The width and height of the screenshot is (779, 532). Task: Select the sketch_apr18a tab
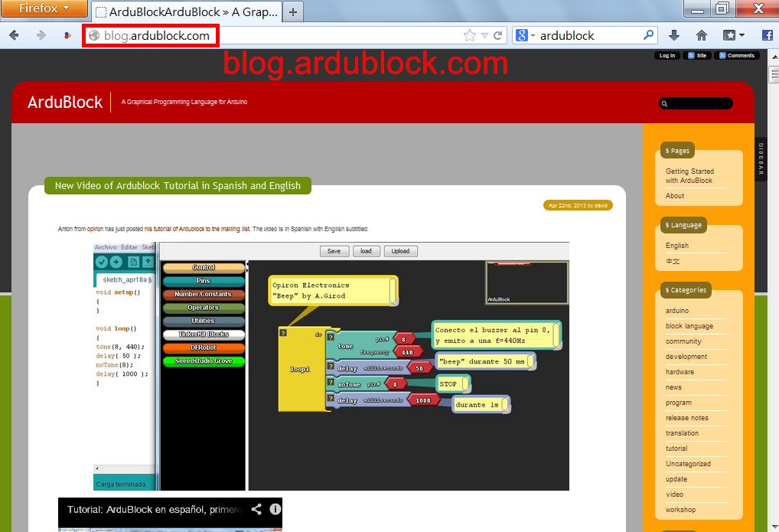[x=126, y=279]
